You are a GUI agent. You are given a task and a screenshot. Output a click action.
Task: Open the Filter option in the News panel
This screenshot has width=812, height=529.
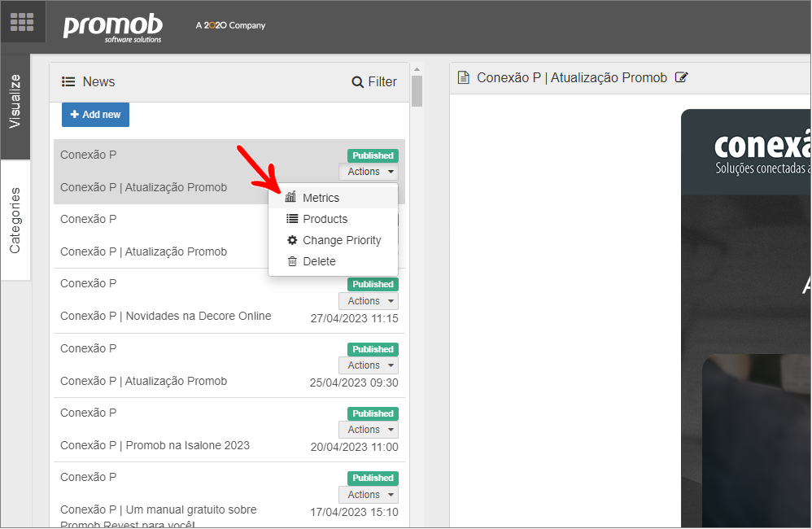point(374,82)
